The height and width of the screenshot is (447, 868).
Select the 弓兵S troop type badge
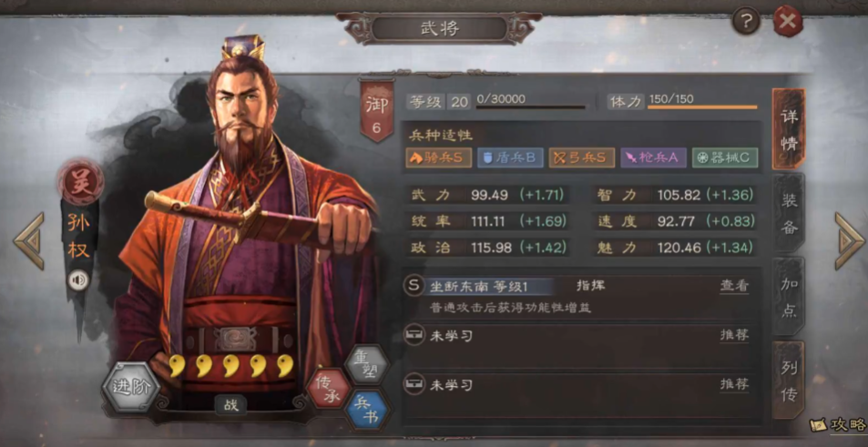point(582,157)
